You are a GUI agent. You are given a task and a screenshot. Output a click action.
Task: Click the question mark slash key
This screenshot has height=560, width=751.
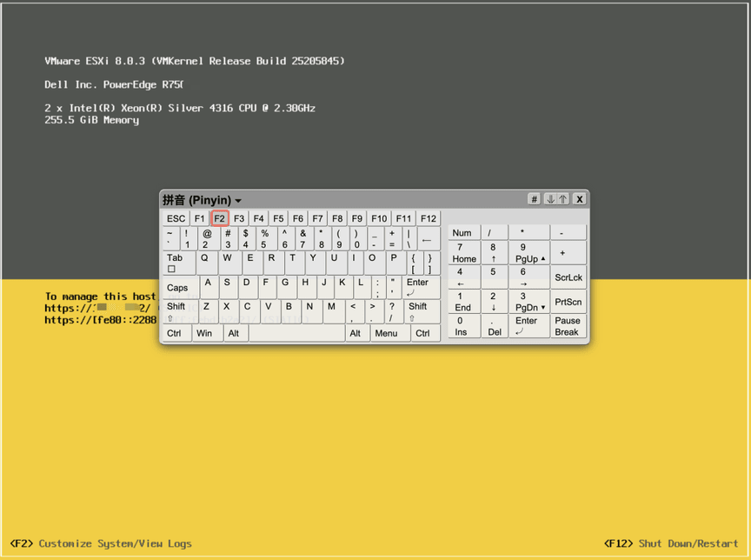click(x=394, y=311)
